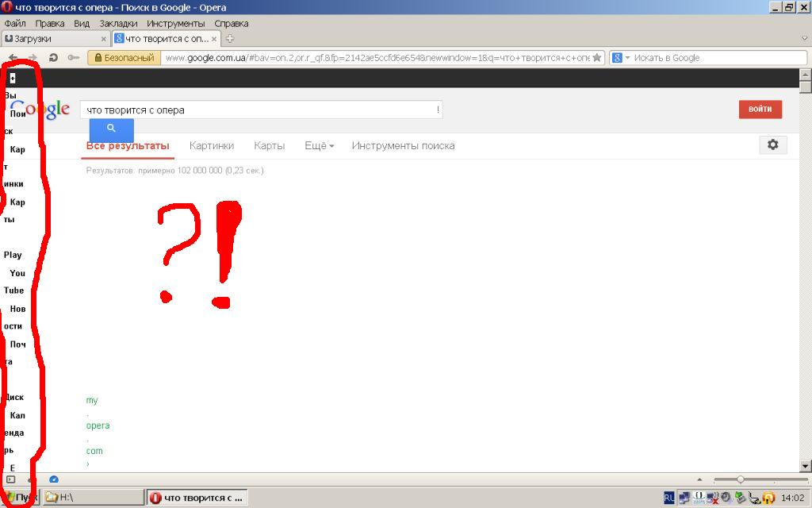Click the Reload page icon
This screenshot has width=812, height=508.
(53, 57)
